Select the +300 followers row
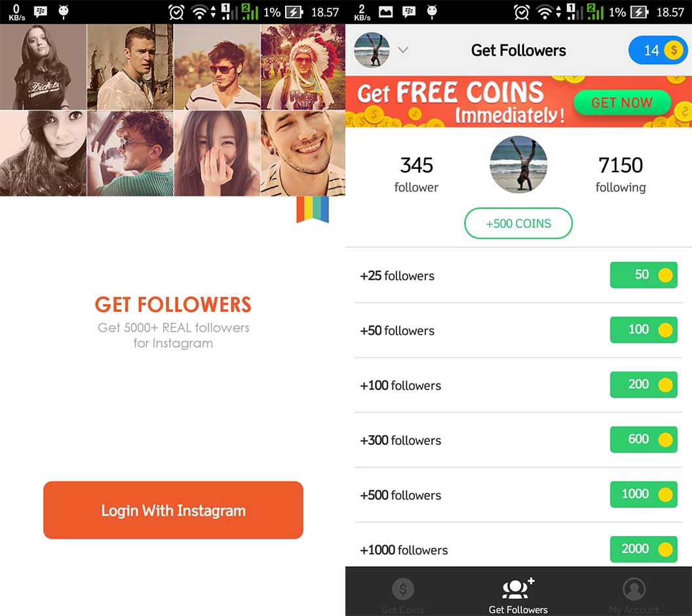This screenshot has width=692, height=616. click(x=518, y=440)
